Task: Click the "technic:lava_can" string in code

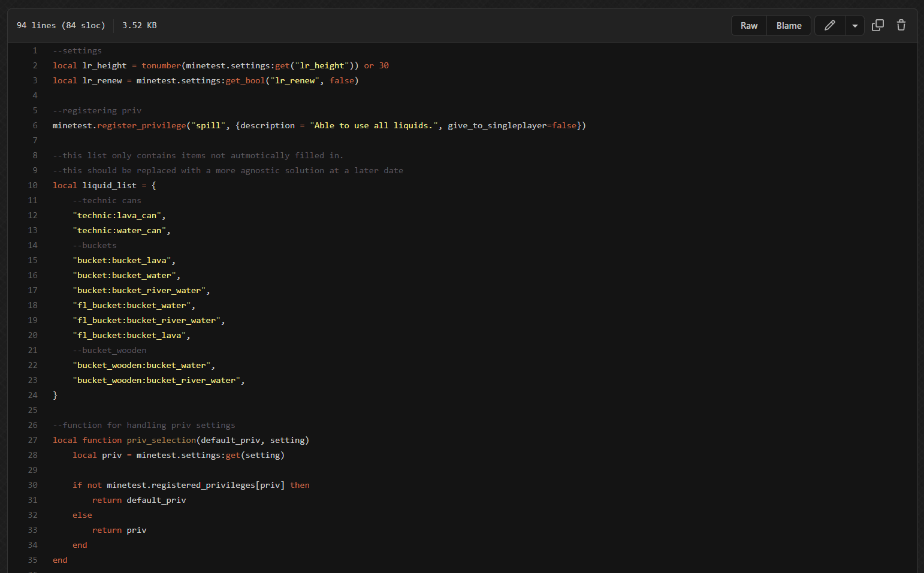Action: [x=117, y=216]
